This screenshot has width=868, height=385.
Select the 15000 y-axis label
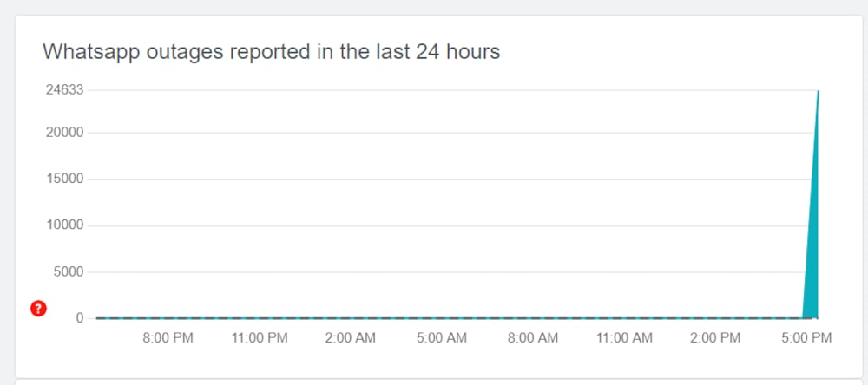pyautogui.click(x=64, y=179)
